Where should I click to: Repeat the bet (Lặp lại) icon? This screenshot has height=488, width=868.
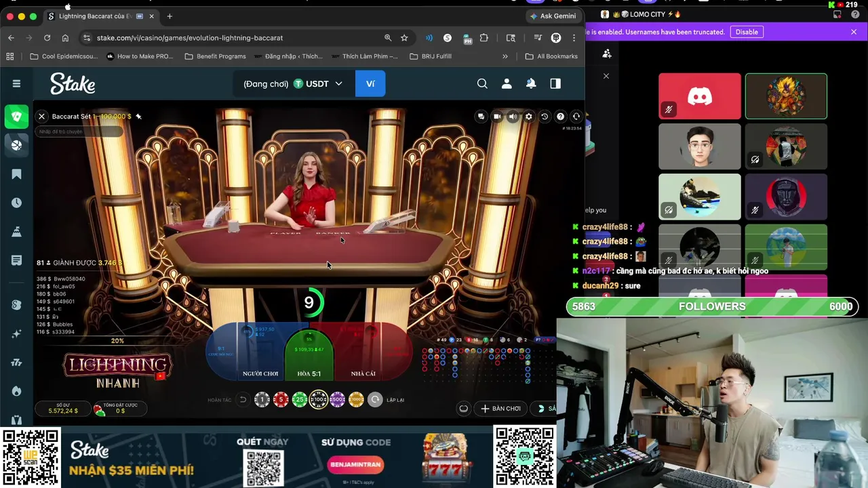click(375, 400)
